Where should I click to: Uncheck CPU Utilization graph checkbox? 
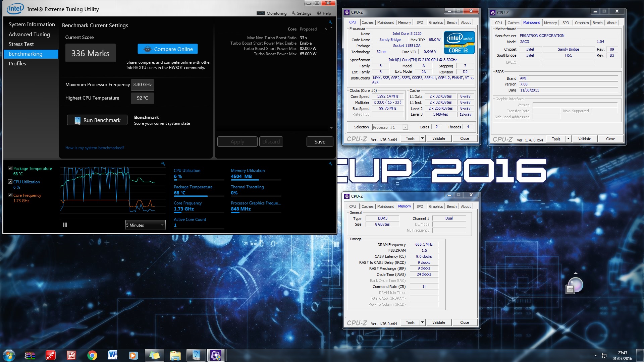pos(10,182)
